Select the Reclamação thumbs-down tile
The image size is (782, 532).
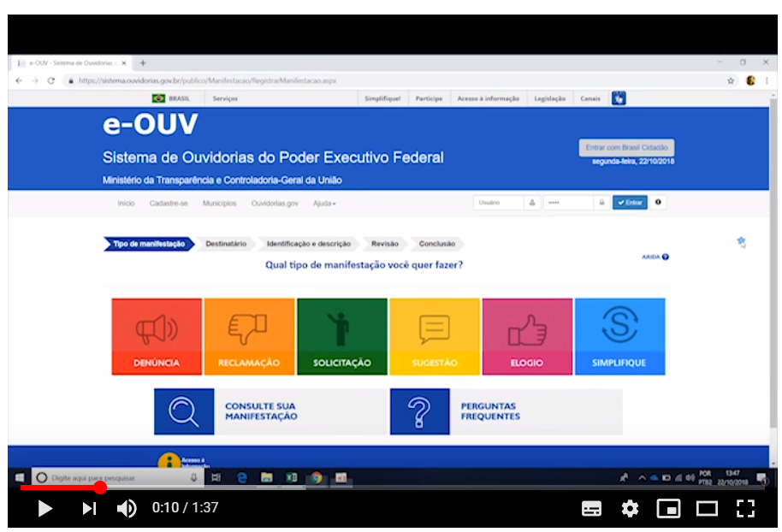(249, 336)
